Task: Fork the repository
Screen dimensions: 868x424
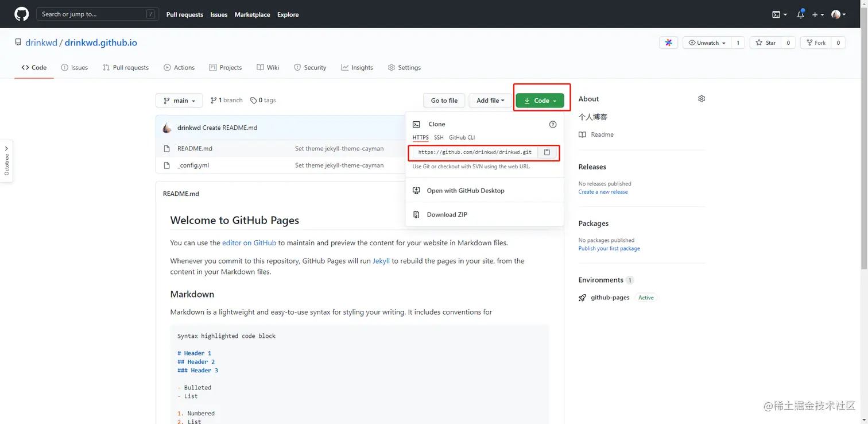Action: 815,43
